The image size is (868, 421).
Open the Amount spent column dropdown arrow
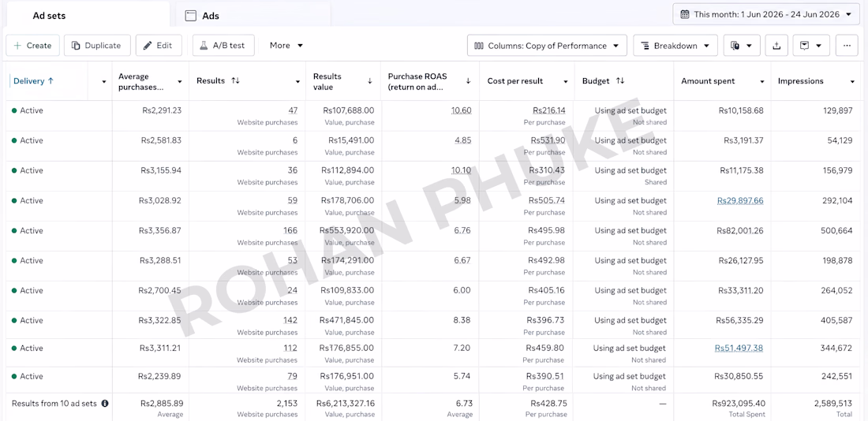tap(761, 82)
